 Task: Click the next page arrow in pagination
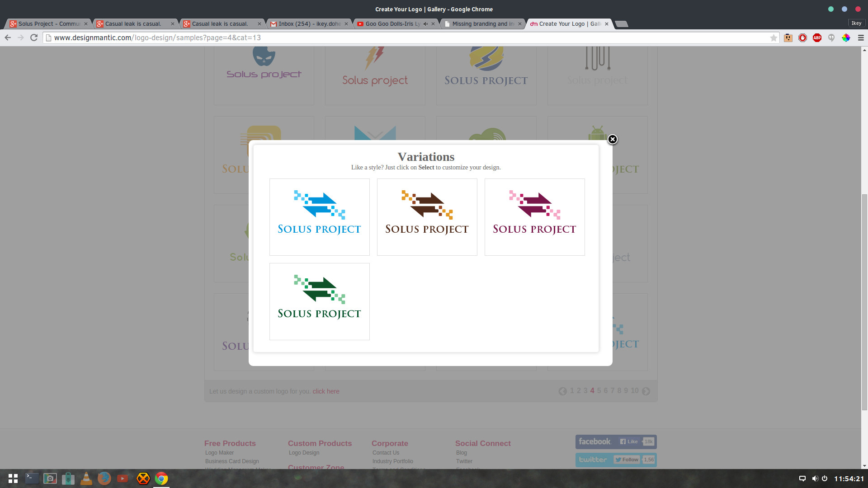646,391
